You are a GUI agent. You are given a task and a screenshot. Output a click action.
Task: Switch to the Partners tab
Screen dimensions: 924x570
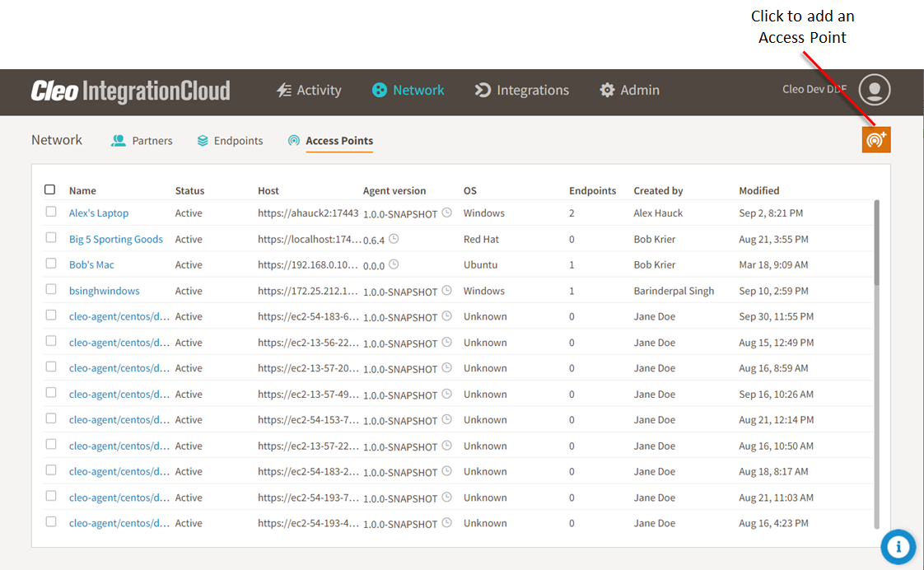142,141
